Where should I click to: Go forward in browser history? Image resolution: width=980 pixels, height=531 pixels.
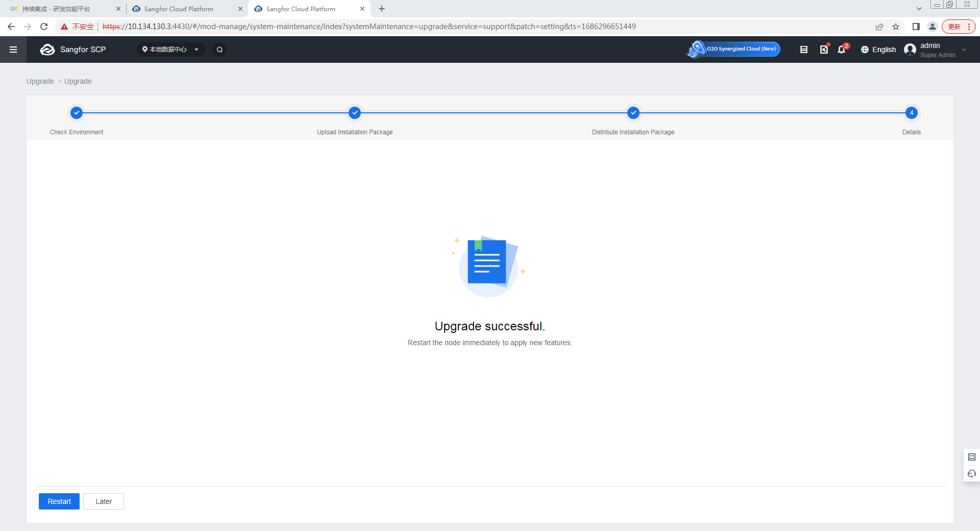coord(28,27)
